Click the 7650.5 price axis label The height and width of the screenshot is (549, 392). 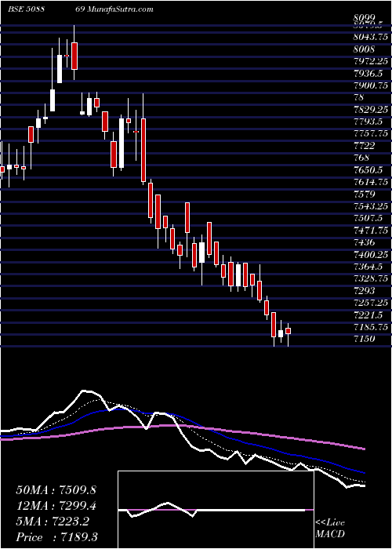(368, 169)
